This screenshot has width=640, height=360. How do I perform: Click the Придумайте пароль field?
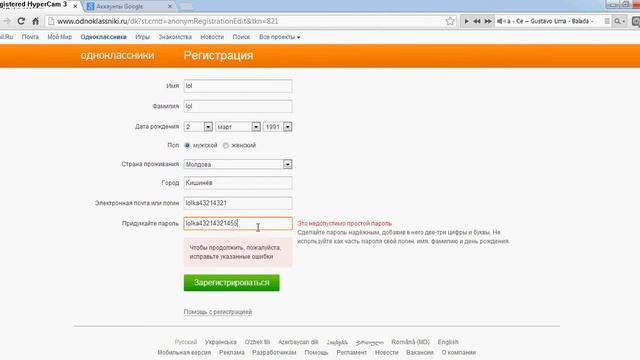(x=238, y=223)
